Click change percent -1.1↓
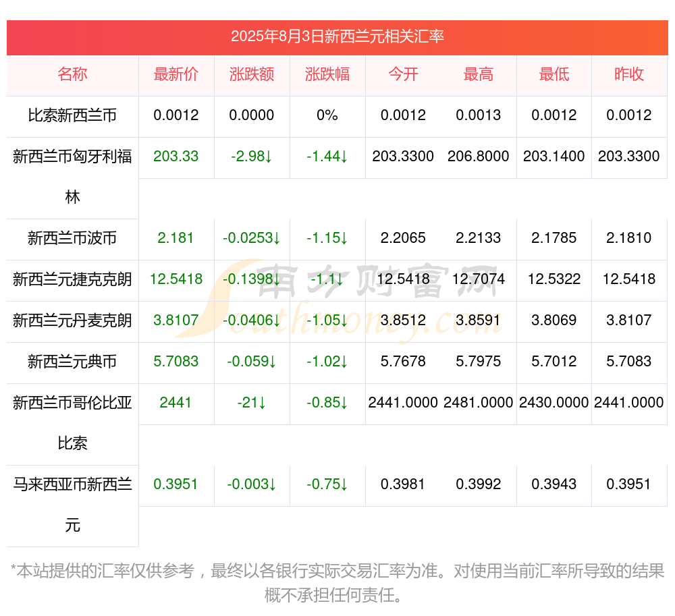Viewport: 675px width, 616px height. pos(327,279)
